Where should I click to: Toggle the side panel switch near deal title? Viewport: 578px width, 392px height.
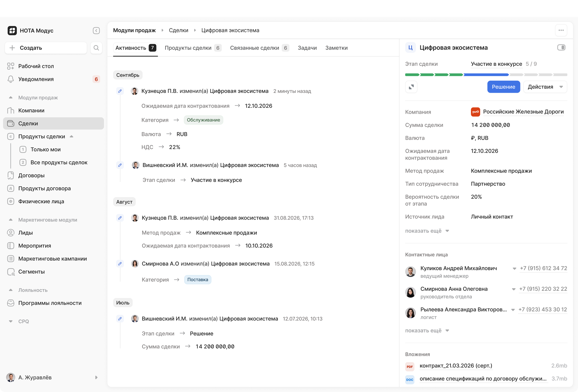[561, 47]
